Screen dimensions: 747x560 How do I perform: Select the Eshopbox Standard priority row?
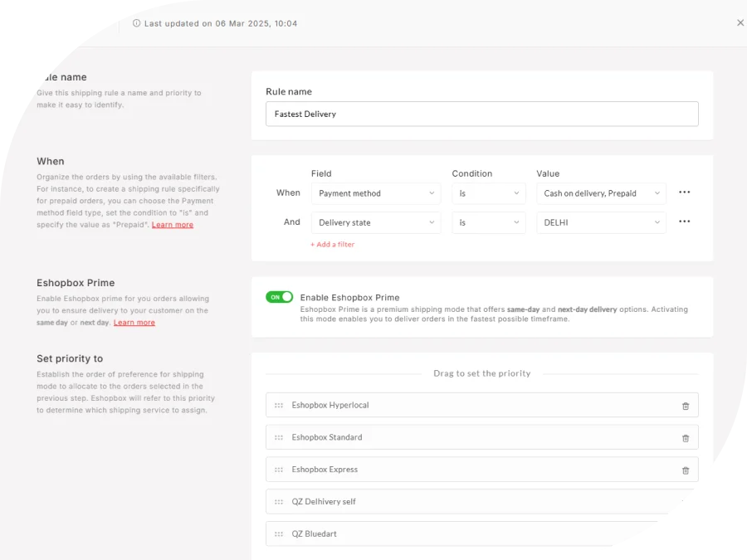(481, 437)
